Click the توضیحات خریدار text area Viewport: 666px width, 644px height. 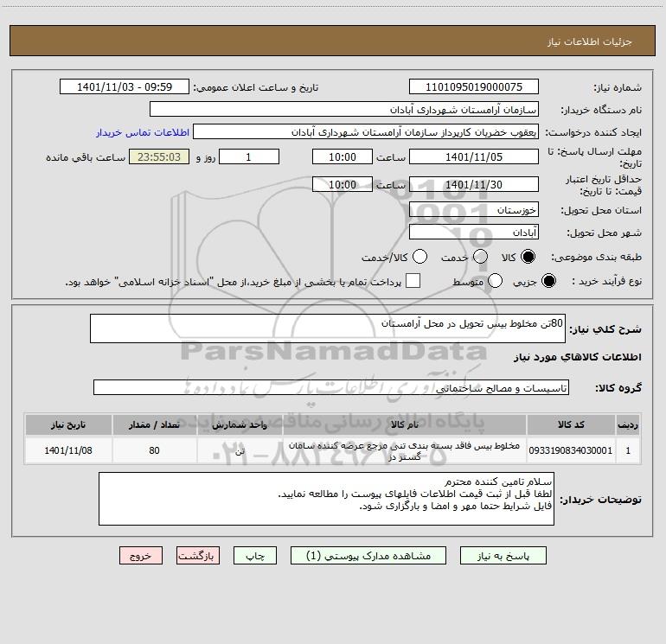[326, 499]
